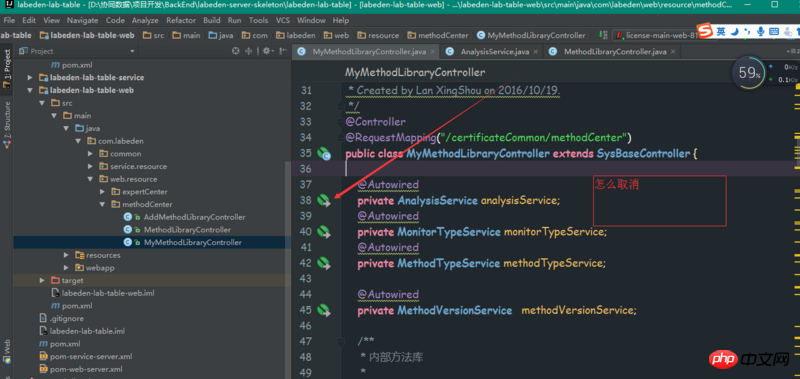Toggle the Web tool window button
The image size is (800, 379).
click(x=7, y=352)
